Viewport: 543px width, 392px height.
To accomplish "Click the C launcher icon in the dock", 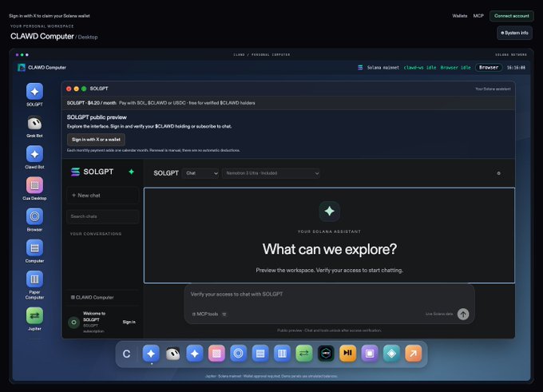I will (x=127, y=354).
